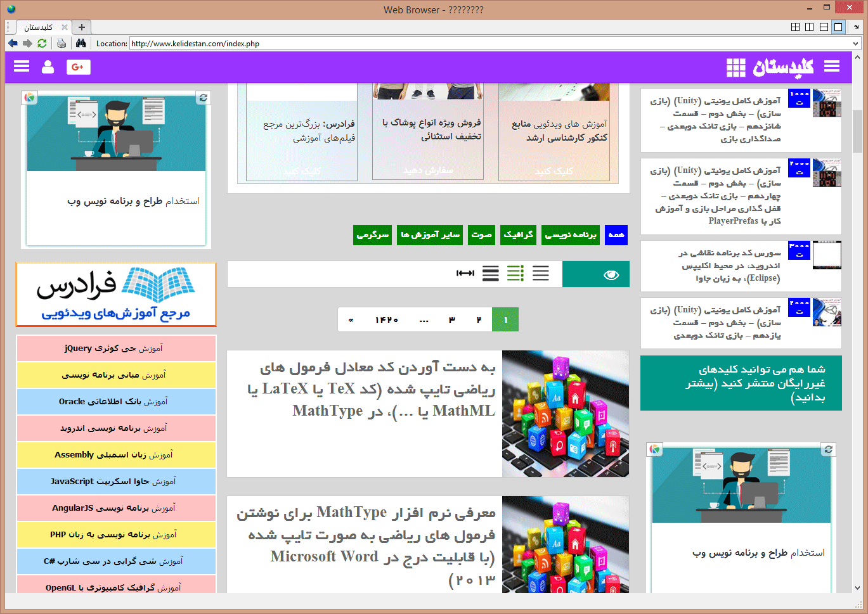Viewport: 868px width, 614px height.
Task: Open آموزش زبان اسمبلی Assembly link
Action: point(116,455)
